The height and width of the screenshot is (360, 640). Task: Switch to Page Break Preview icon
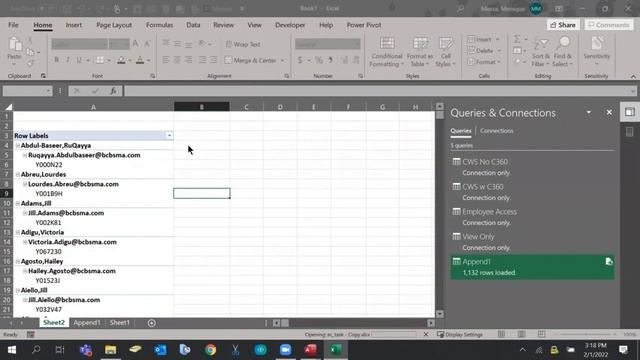click(541, 334)
